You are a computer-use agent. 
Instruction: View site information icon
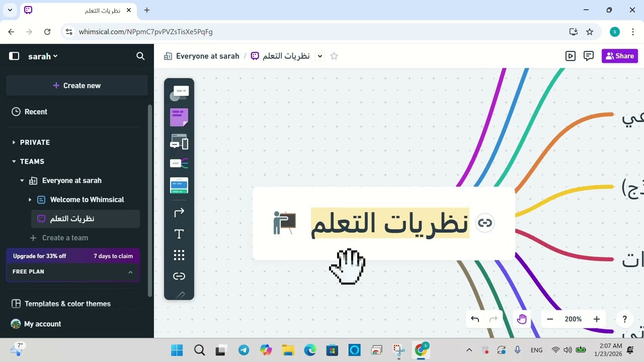click(x=69, y=32)
